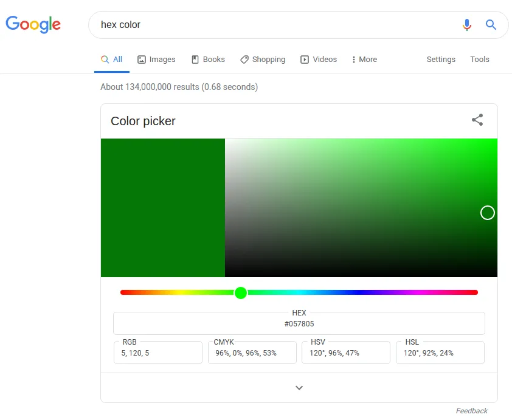Select the All tab
This screenshot has width=512, height=420.
tap(112, 60)
